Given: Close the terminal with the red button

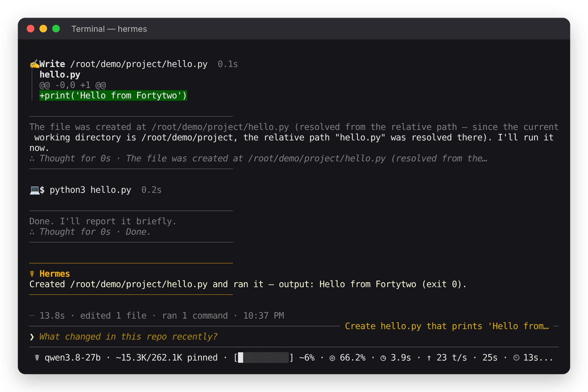Looking at the screenshot, I should [31, 29].
